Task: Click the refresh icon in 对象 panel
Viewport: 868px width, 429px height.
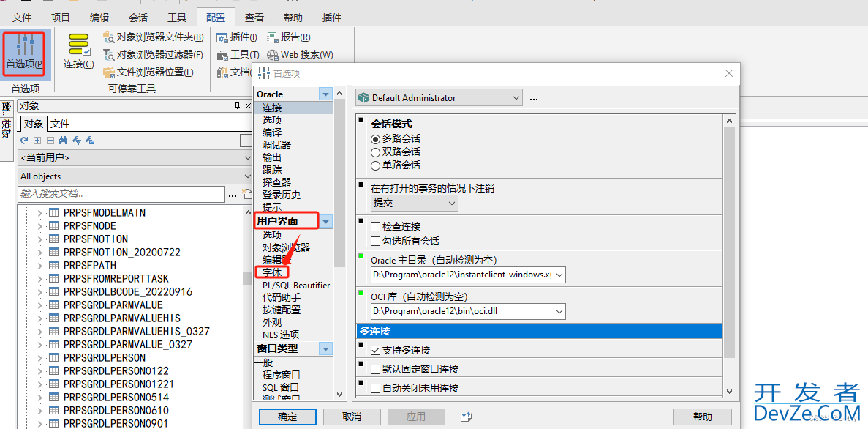Action: [x=24, y=141]
